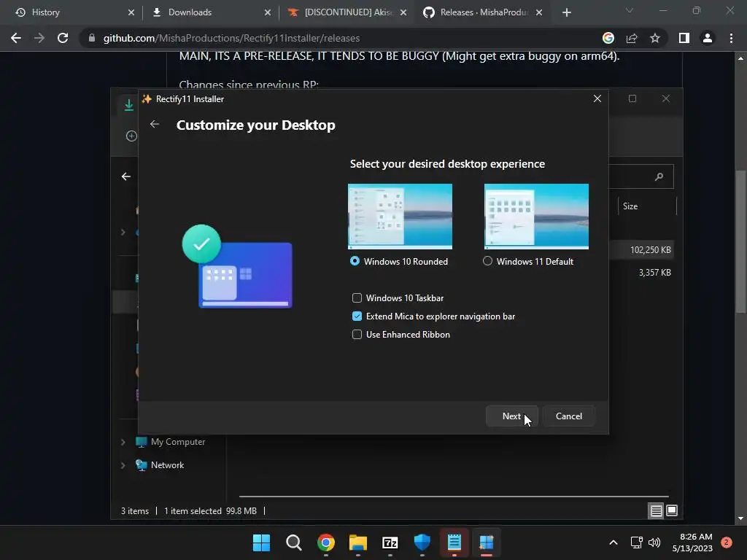
Task: Open File Explorer from taskbar
Action: [x=357, y=542]
